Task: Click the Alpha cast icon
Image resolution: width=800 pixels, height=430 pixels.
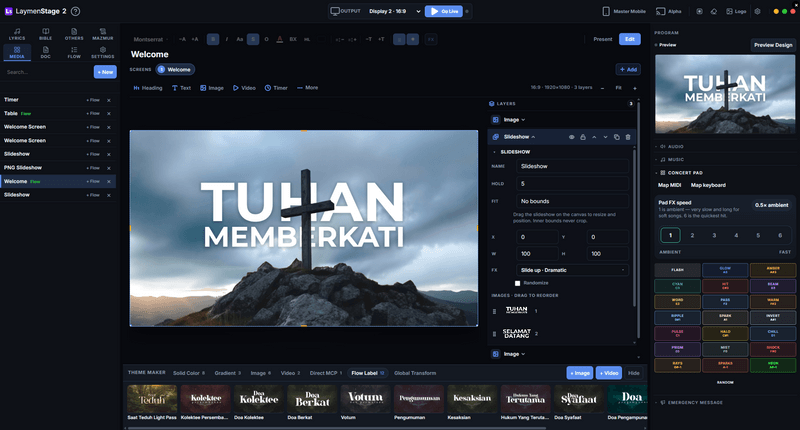Action: pos(661,11)
